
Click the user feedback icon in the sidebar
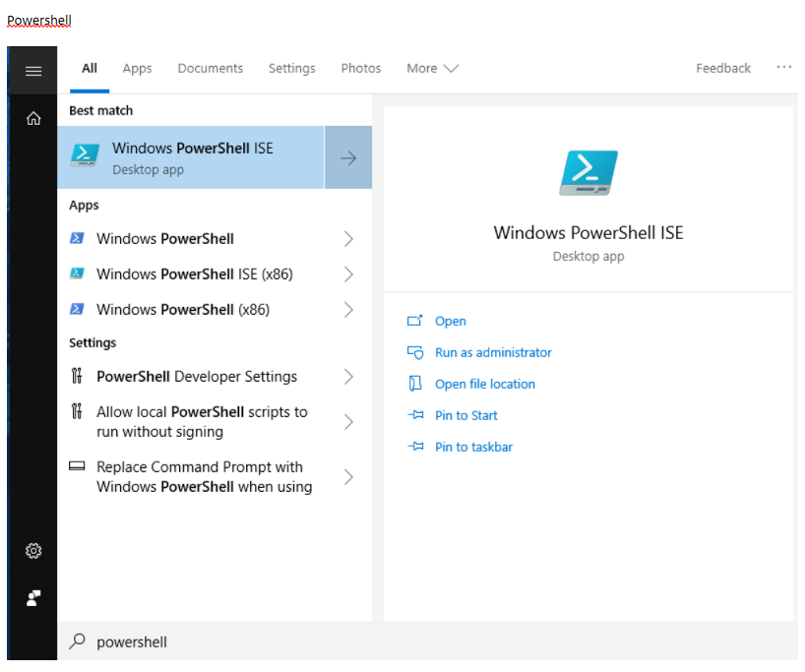33,598
